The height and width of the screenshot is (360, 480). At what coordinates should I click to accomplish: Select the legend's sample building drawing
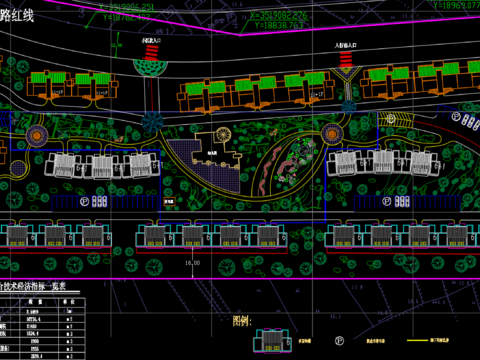pyautogui.click(x=273, y=340)
